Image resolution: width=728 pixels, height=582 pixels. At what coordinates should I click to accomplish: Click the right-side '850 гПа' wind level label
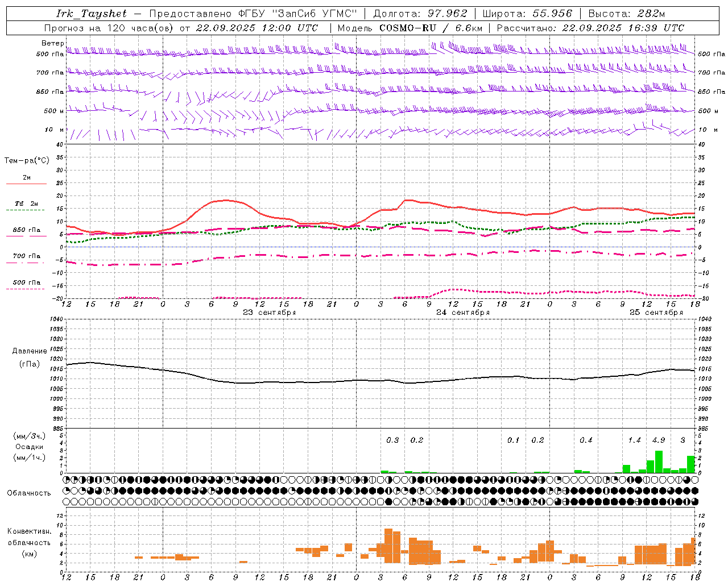[x=712, y=92]
